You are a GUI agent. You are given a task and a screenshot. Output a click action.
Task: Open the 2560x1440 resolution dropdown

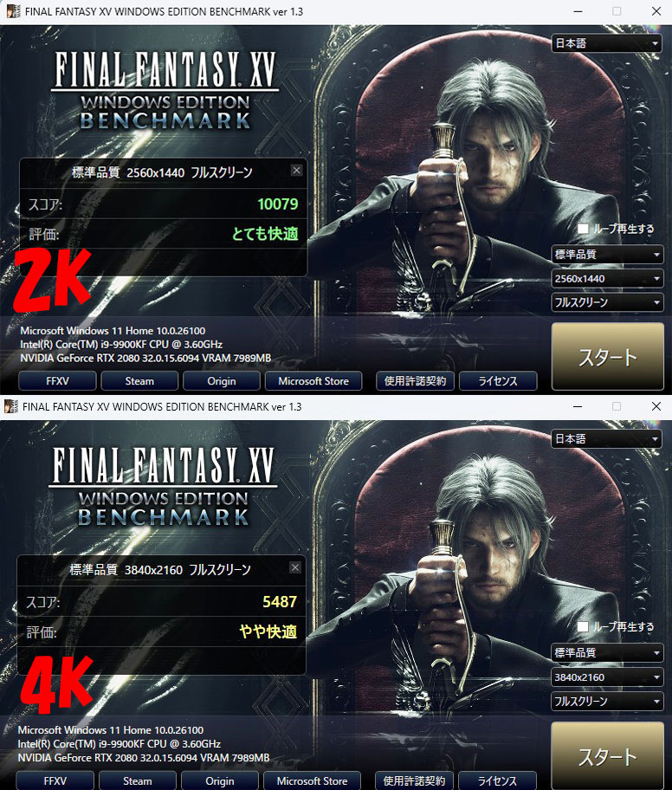click(x=607, y=279)
